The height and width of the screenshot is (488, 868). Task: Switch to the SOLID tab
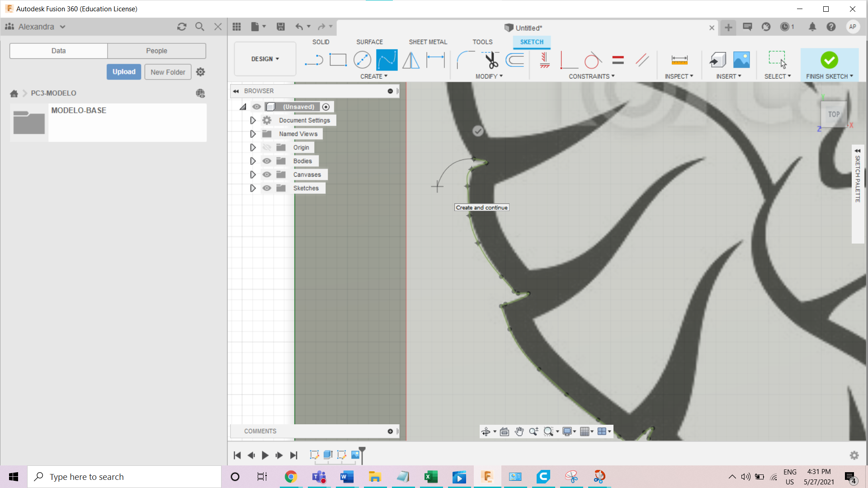coord(321,42)
